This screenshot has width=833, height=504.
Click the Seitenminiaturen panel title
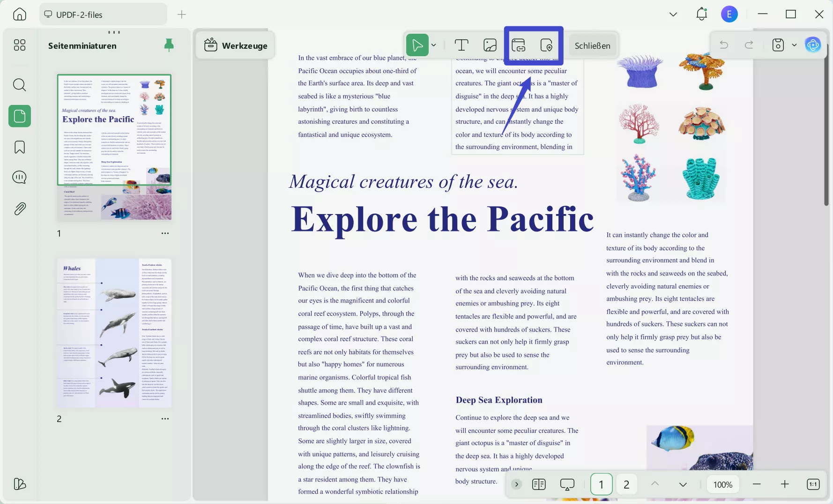click(x=82, y=45)
